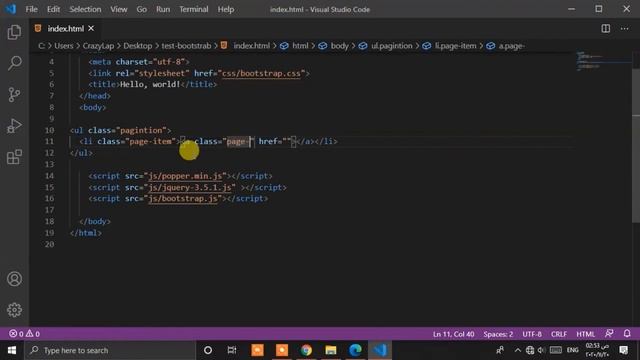
Task: Click the css/bootstrap.css link in code
Action: click(261, 73)
